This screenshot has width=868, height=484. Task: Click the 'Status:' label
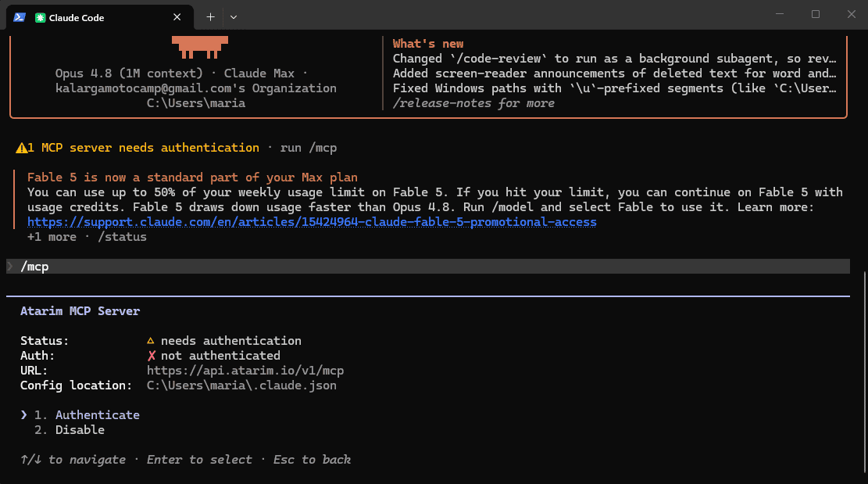[45, 341]
